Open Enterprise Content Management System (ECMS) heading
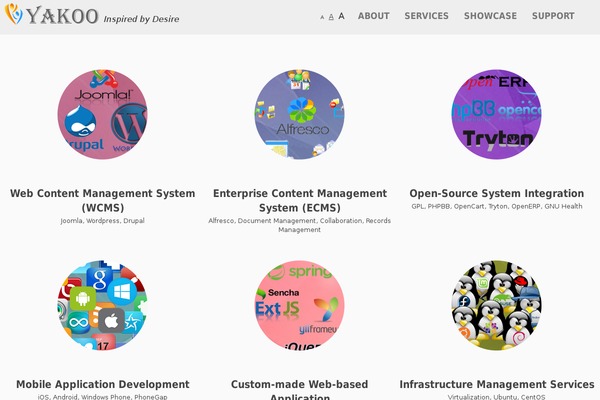Viewport: 600px width, 400px height. 300,200
